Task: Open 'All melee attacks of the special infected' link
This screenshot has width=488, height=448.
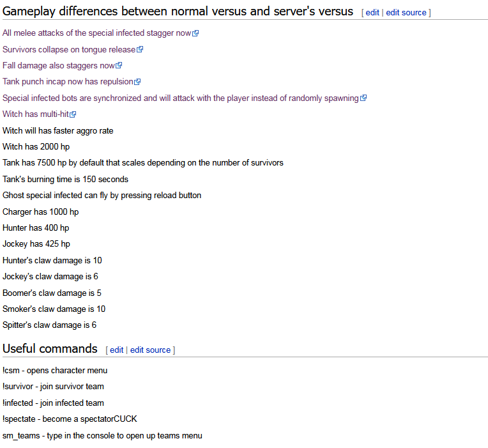Action: click(96, 33)
